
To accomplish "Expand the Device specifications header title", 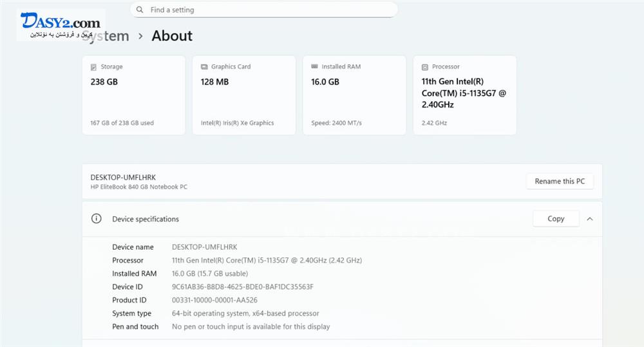I will click(x=146, y=219).
